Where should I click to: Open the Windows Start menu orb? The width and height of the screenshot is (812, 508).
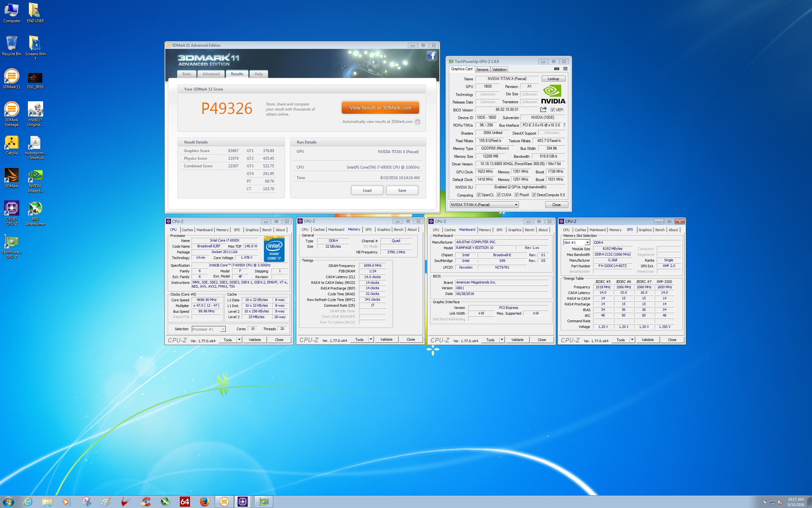click(8, 502)
